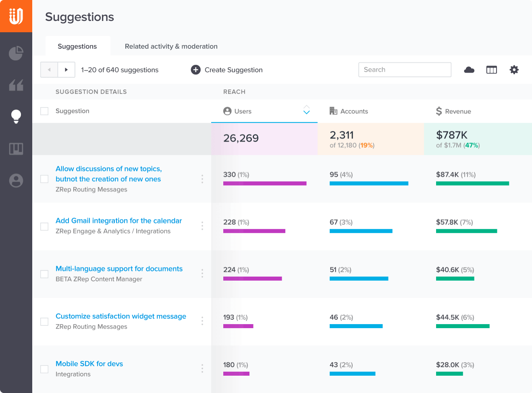Screen dimensions: 532x393
Task: Click the orange app logo
Action: [16, 16]
